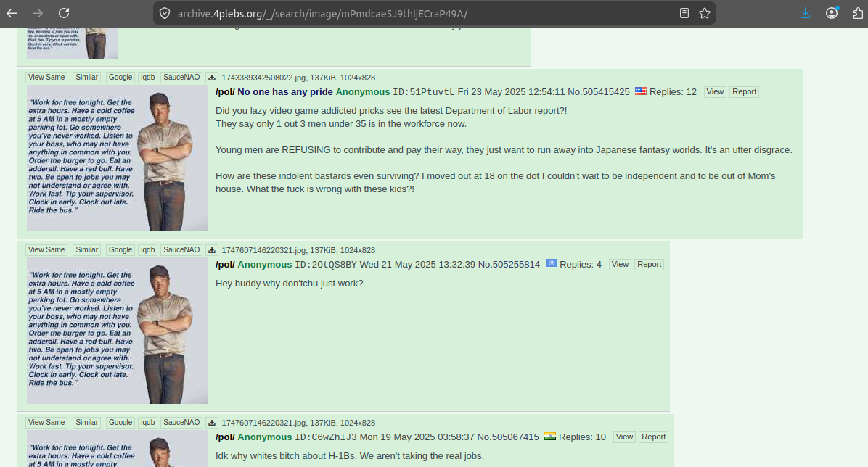This screenshot has width=868, height=467.
Task: Click 'Replies: 4' on post No.505255814
Action: 580,265
